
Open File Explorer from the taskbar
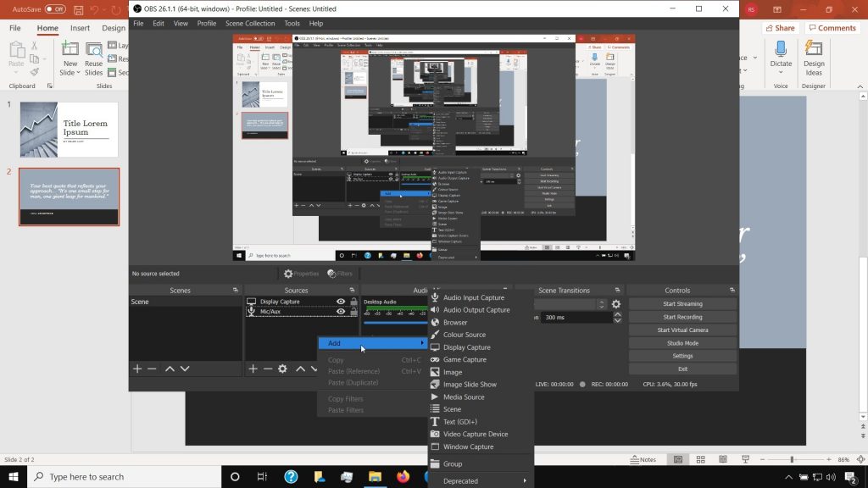pos(375,476)
